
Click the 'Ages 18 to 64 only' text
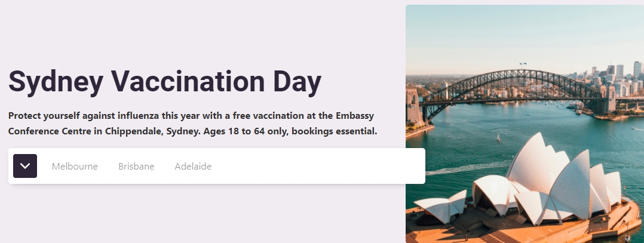pos(246,131)
